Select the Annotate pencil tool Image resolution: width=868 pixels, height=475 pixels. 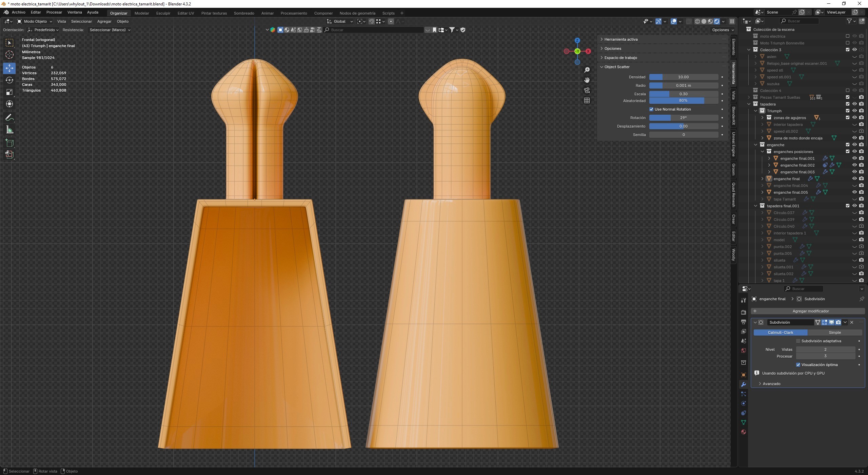pos(9,118)
